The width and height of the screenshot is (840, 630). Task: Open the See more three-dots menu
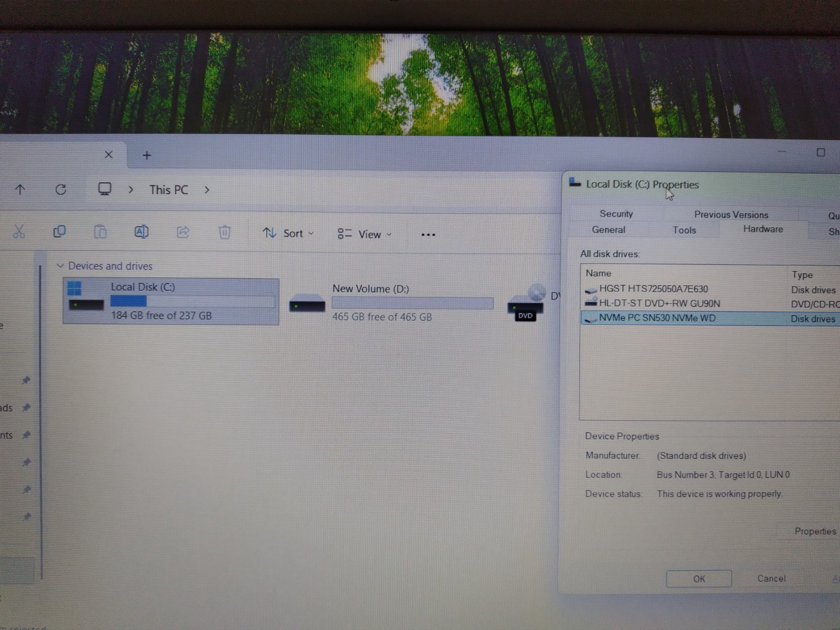[428, 235]
